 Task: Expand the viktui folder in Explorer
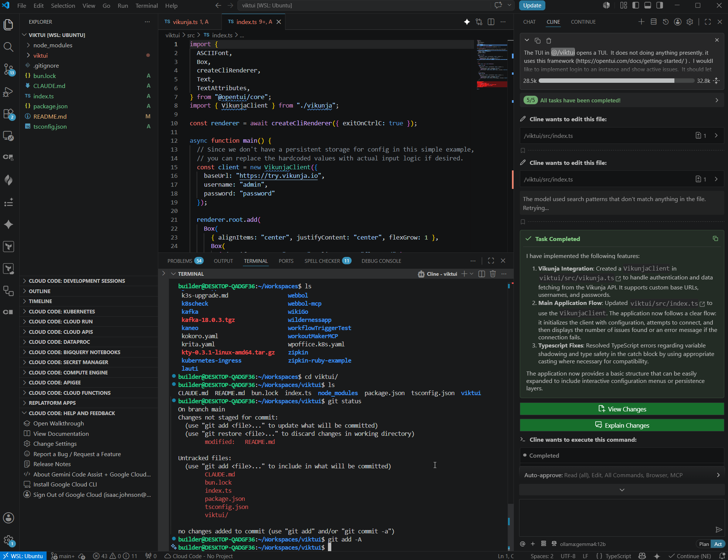[41, 55]
